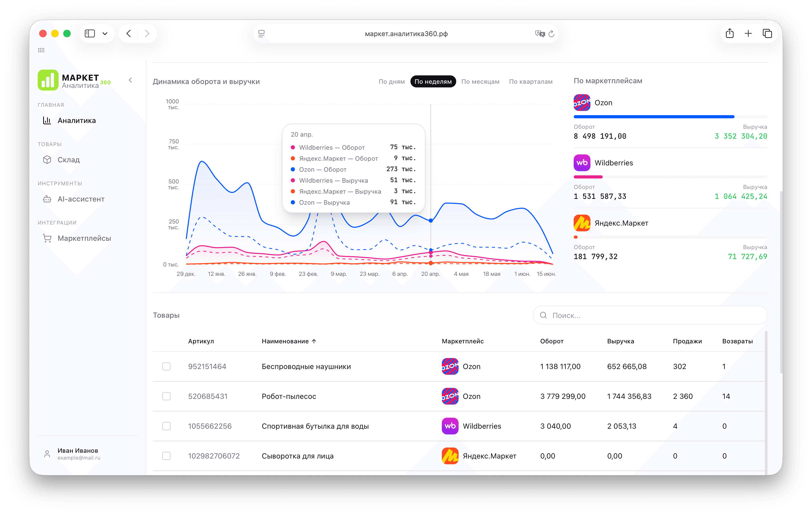This screenshot has width=812, height=514.
Task: Click the Wildberries revenue value 1 064 425,24
Action: coord(741,196)
